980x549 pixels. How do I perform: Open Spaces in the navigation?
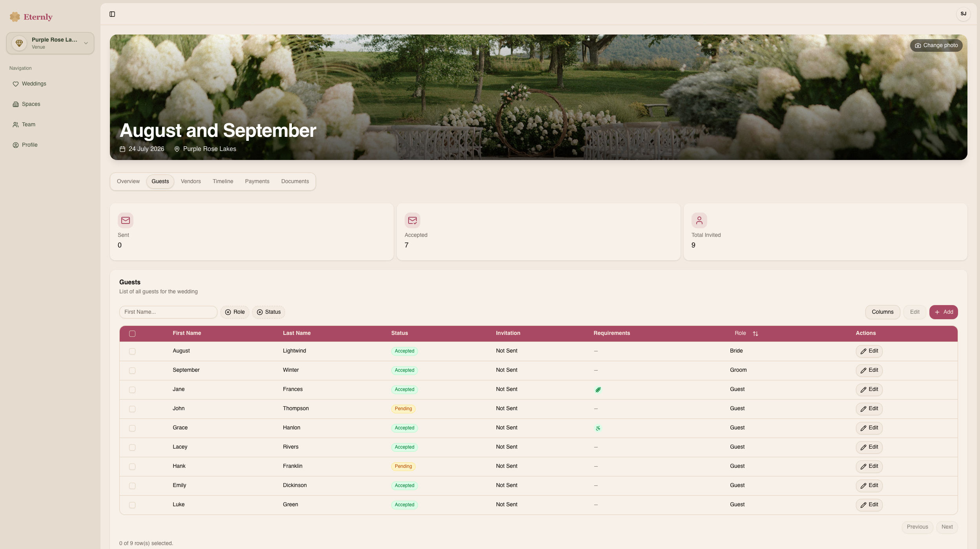point(50,104)
